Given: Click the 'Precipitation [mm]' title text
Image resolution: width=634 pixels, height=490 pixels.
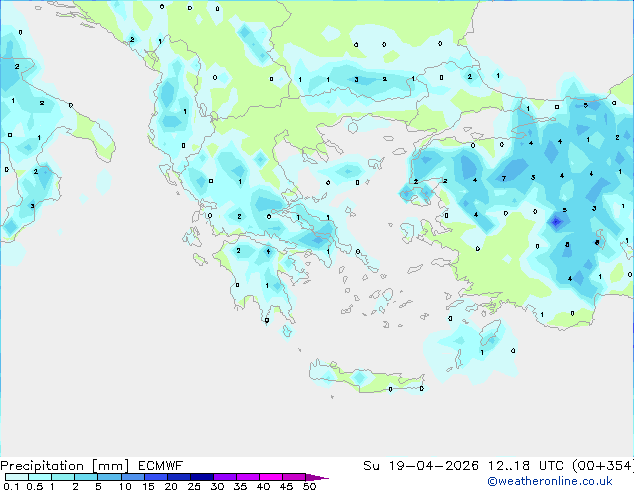Looking at the screenshot, I should tap(65, 466).
